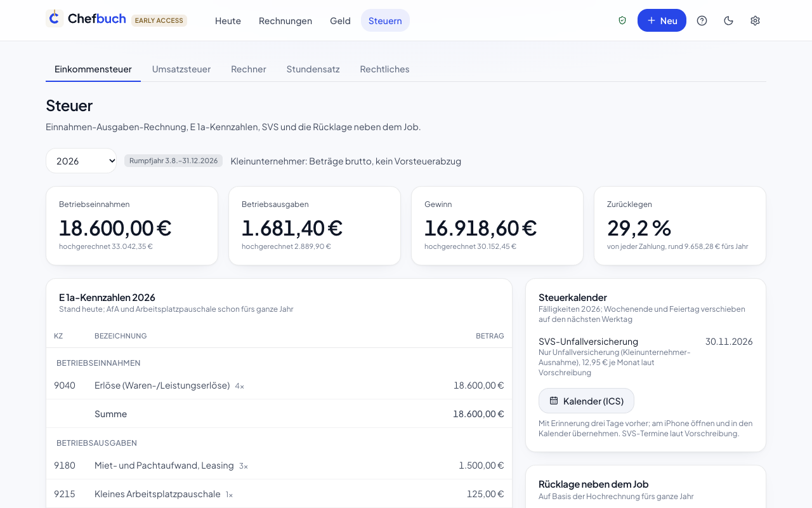Open settings gear icon
This screenshot has width=812, height=508.
[755, 20]
